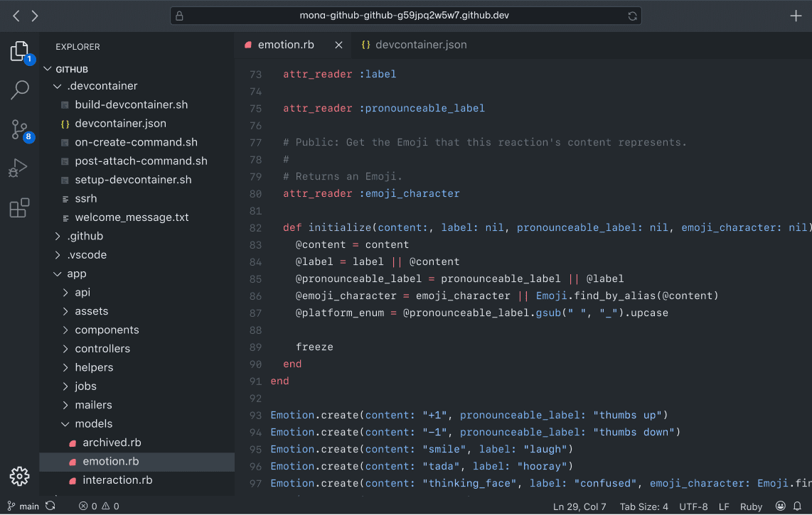Image resolution: width=812 pixels, height=515 pixels.
Task: Open the Run and Debug view
Action: pos(19,168)
